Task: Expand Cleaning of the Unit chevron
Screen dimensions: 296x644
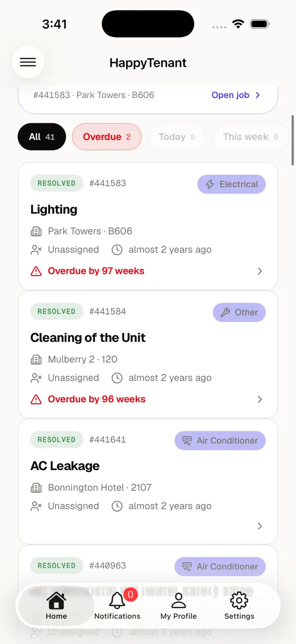Action: tap(260, 399)
